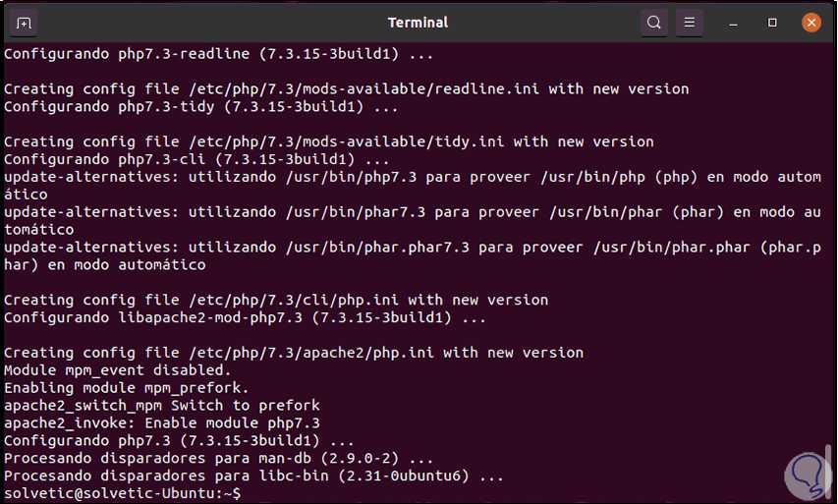Click the Terminal title in header bar
Viewport: 838px width, 504px height.
[x=418, y=22]
